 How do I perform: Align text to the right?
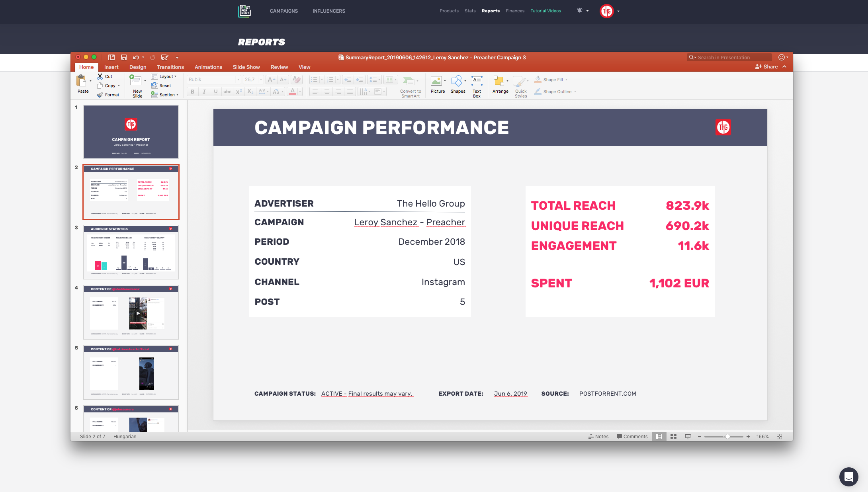coord(338,92)
